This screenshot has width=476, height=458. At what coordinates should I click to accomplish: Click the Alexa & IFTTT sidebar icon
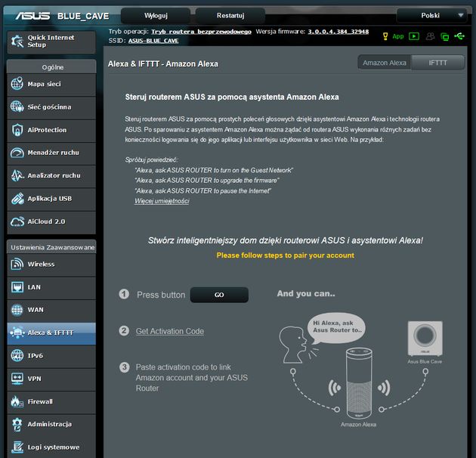tap(17, 333)
